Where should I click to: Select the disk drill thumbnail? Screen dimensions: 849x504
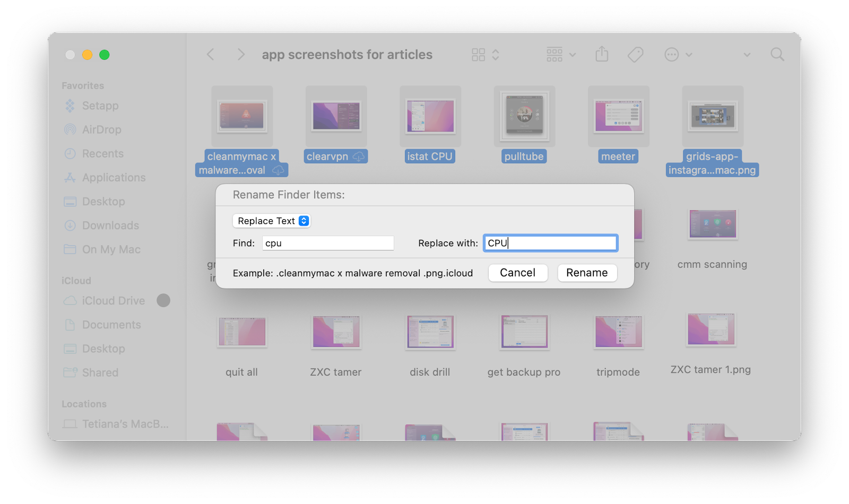[x=429, y=332]
